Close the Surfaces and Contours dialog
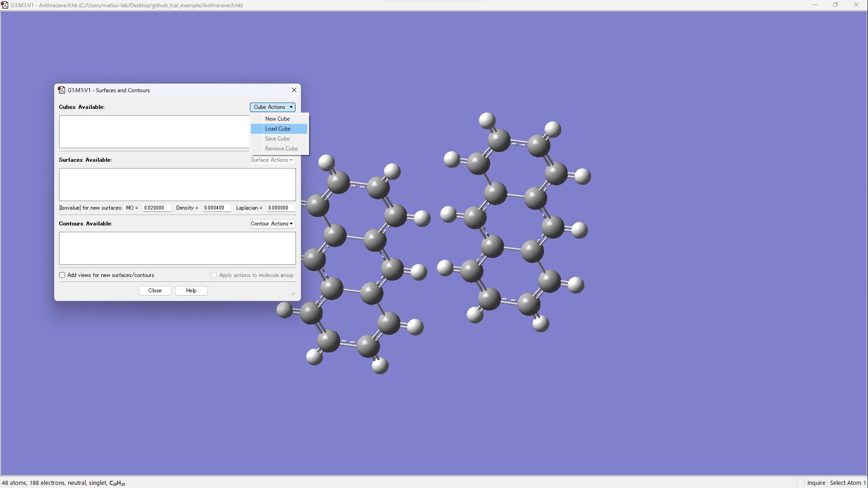Screen dimensions: 868x488 [x=294, y=90]
